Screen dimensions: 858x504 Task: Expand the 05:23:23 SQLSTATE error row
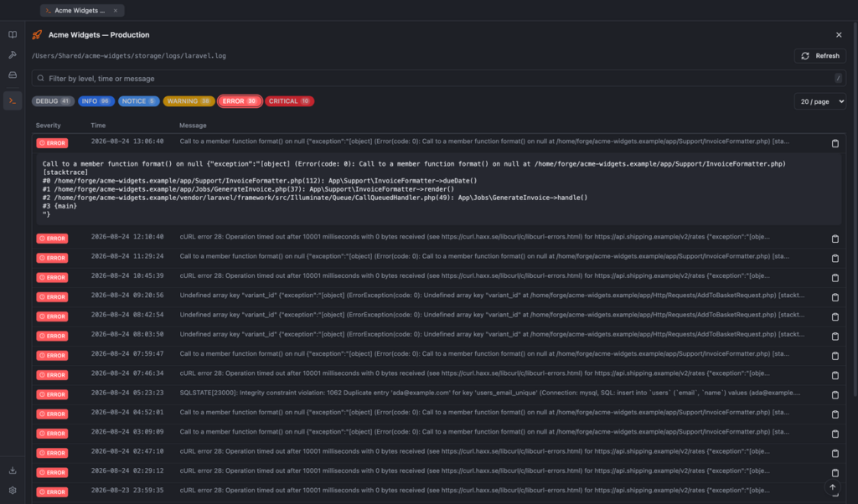click(x=438, y=394)
